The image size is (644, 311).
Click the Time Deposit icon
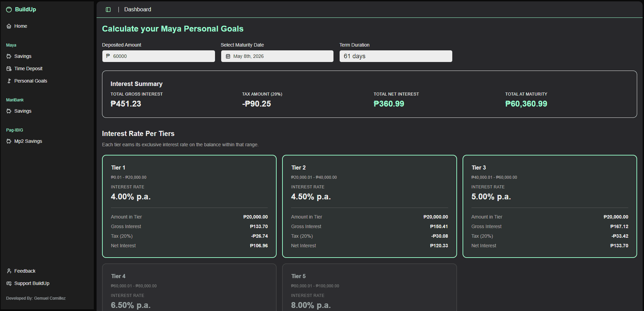click(x=9, y=69)
